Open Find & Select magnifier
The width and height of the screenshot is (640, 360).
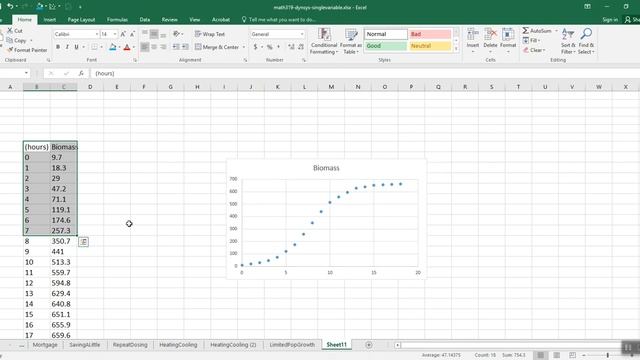click(586, 41)
